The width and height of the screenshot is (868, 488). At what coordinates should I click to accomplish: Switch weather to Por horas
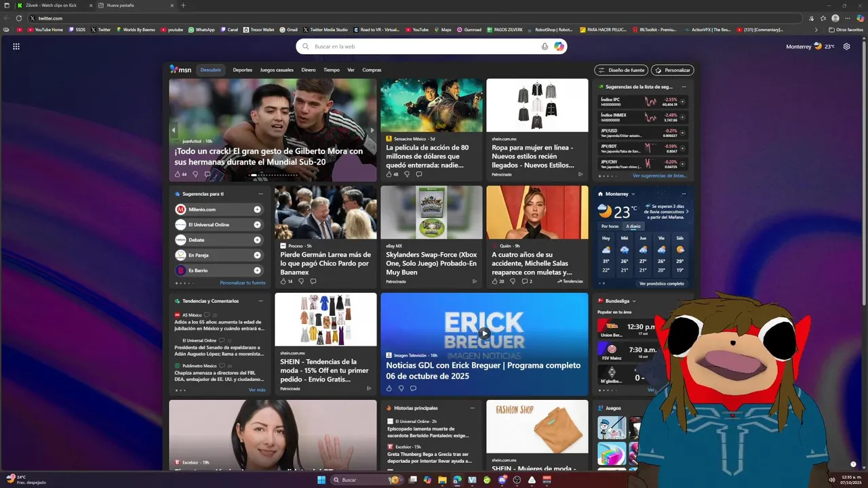tap(610, 226)
